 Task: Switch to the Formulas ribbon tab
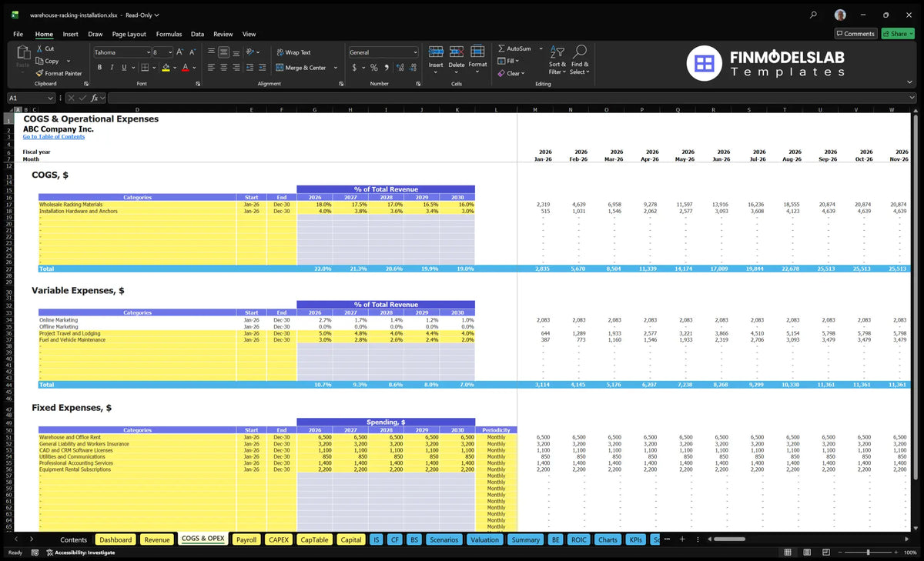169,34
